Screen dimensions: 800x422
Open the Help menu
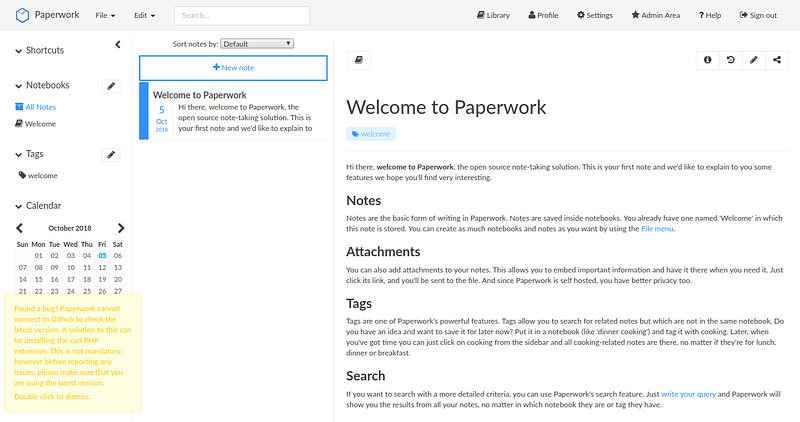(710, 15)
